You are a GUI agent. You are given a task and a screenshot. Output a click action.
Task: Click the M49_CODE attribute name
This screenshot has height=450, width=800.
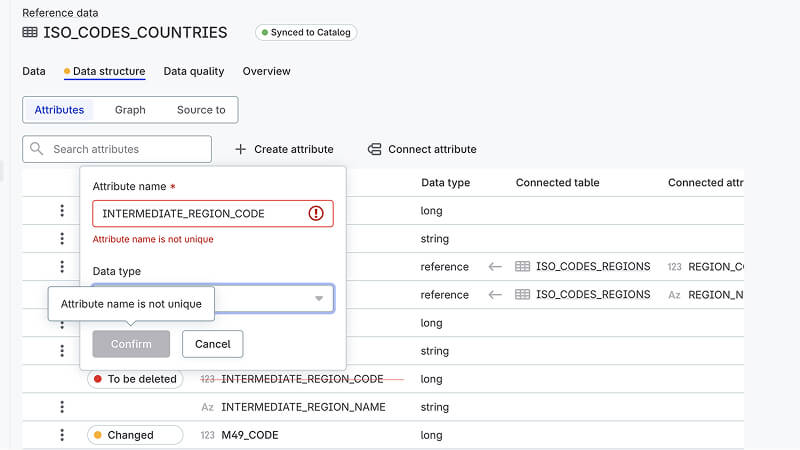coord(249,435)
